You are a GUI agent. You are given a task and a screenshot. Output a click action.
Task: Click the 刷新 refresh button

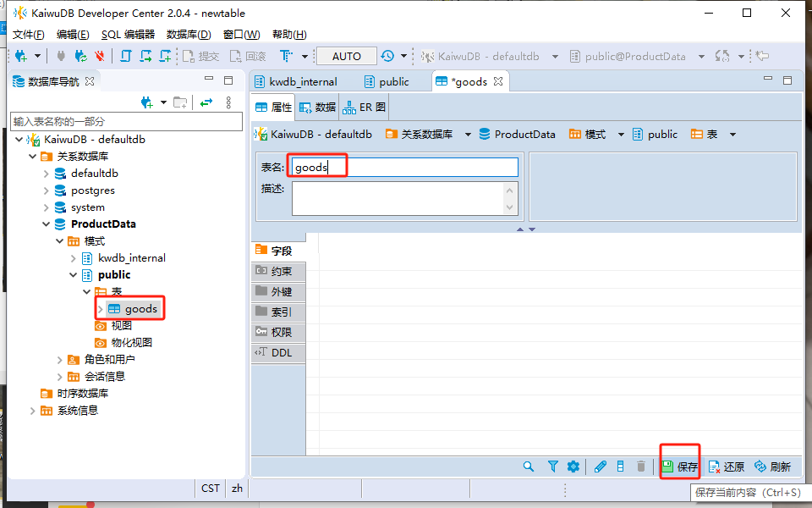click(772, 467)
